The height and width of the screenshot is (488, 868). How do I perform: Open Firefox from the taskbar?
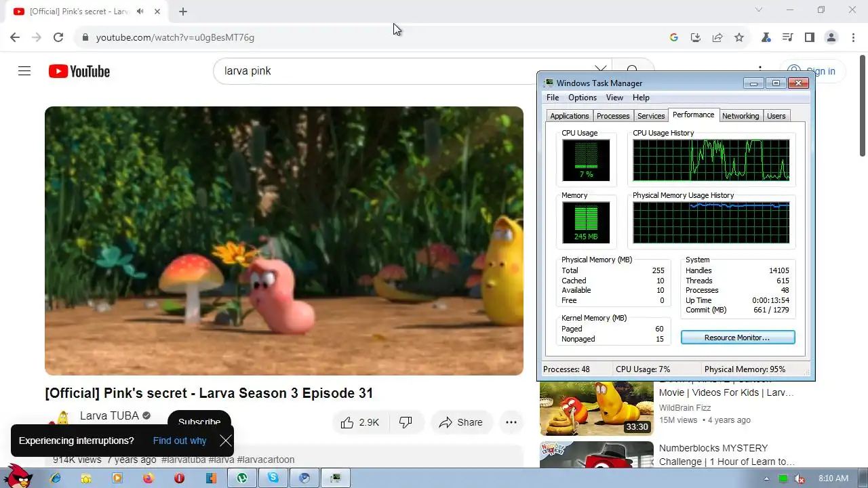pos(149,478)
